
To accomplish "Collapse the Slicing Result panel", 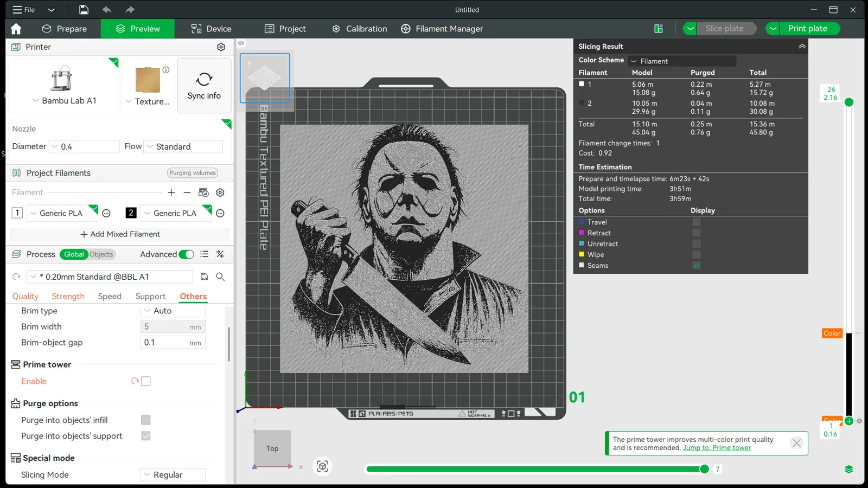I will pos(802,47).
